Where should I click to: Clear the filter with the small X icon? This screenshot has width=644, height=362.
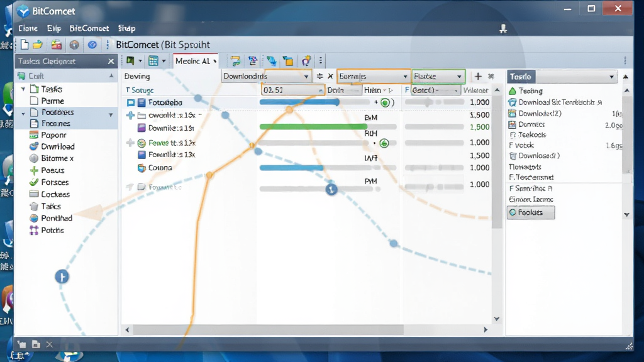pos(330,76)
